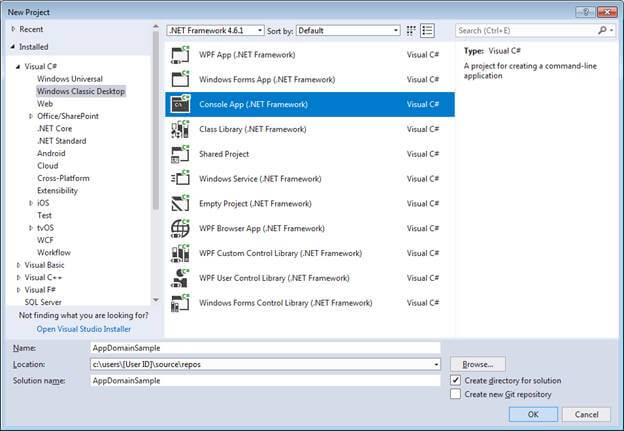This screenshot has width=624, height=431.
Task: Click the project Name input field
Action: [265, 348]
